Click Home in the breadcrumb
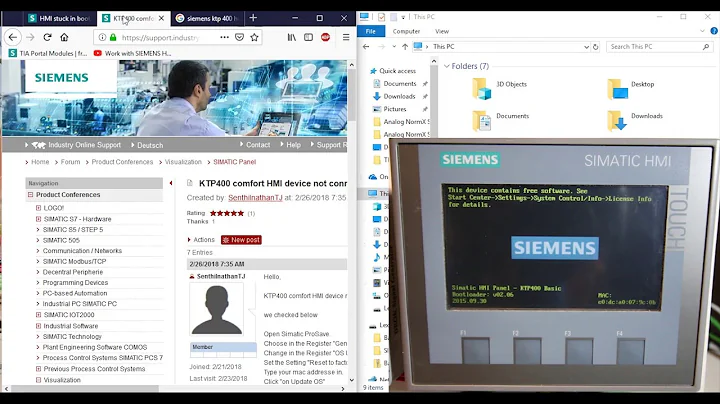720x404 pixels. click(x=40, y=162)
